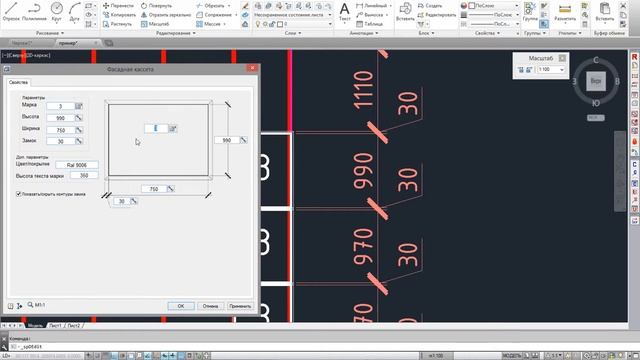Expand the Свойства ribbon panel
Screen dimensions: 640x360
487,33
